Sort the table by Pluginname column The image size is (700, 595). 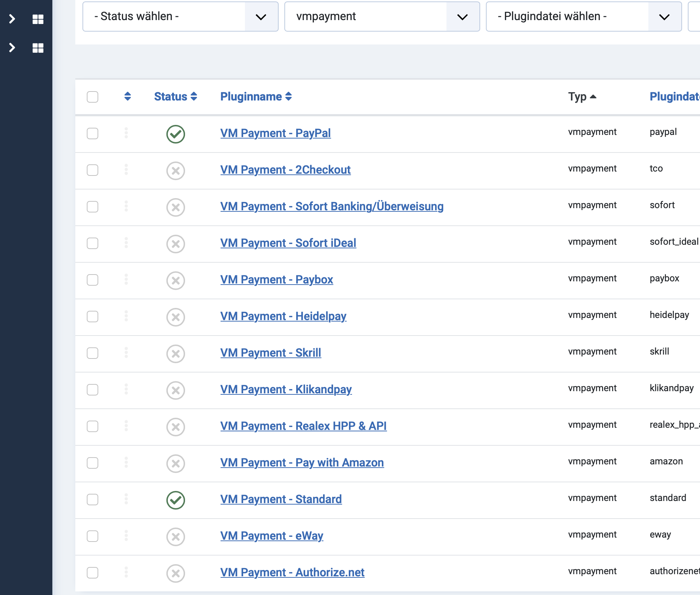click(256, 96)
